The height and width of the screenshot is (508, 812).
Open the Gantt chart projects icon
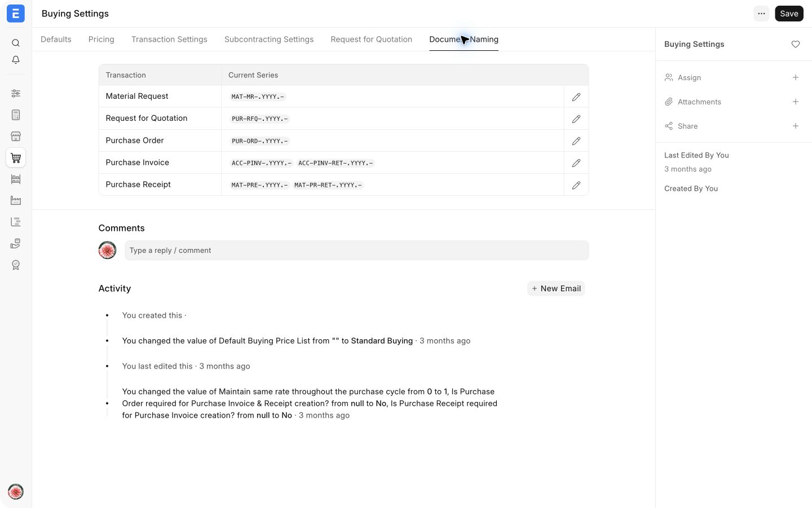pos(16,222)
